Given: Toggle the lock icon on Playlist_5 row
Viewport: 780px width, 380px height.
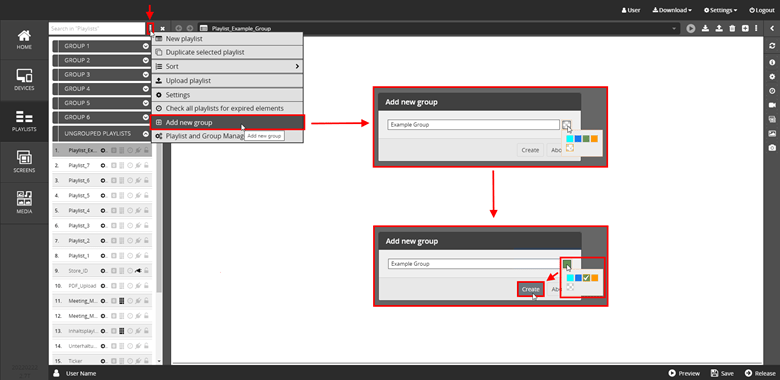Looking at the screenshot, I should tap(146, 195).
